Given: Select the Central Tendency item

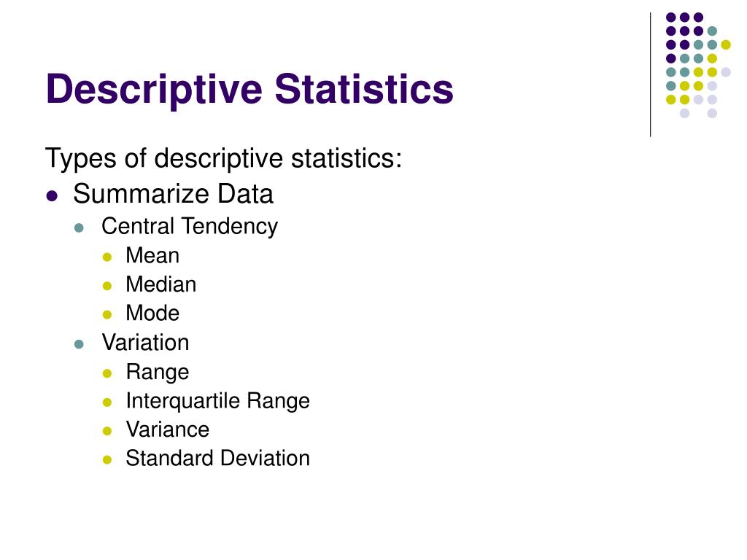Looking at the screenshot, I should click(x=190, y=227).
